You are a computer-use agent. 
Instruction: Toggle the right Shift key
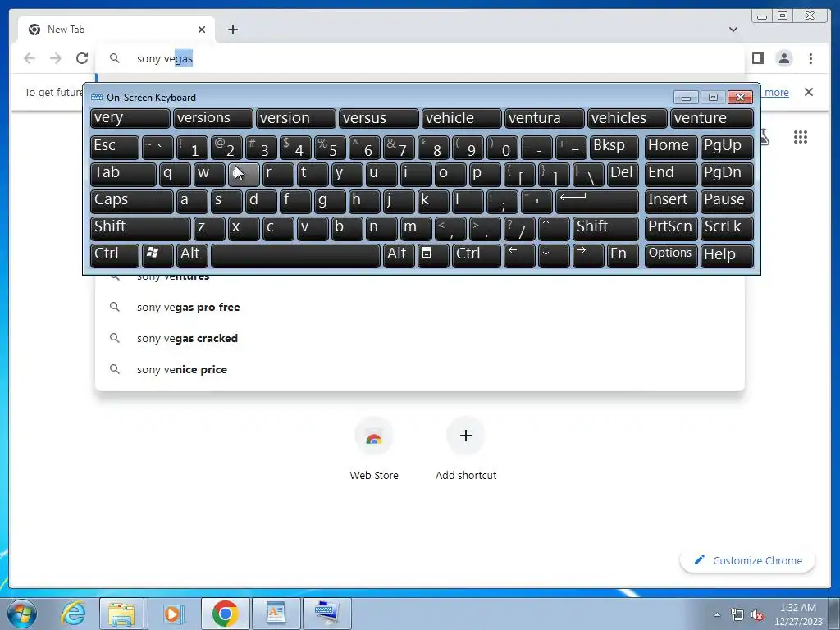[605, 228]
